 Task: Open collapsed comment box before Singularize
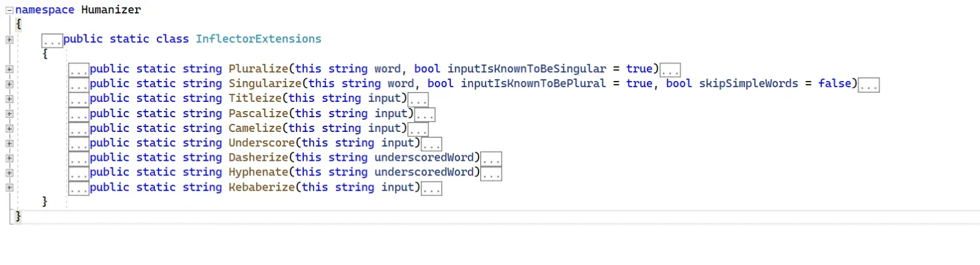tap(79, 85)
